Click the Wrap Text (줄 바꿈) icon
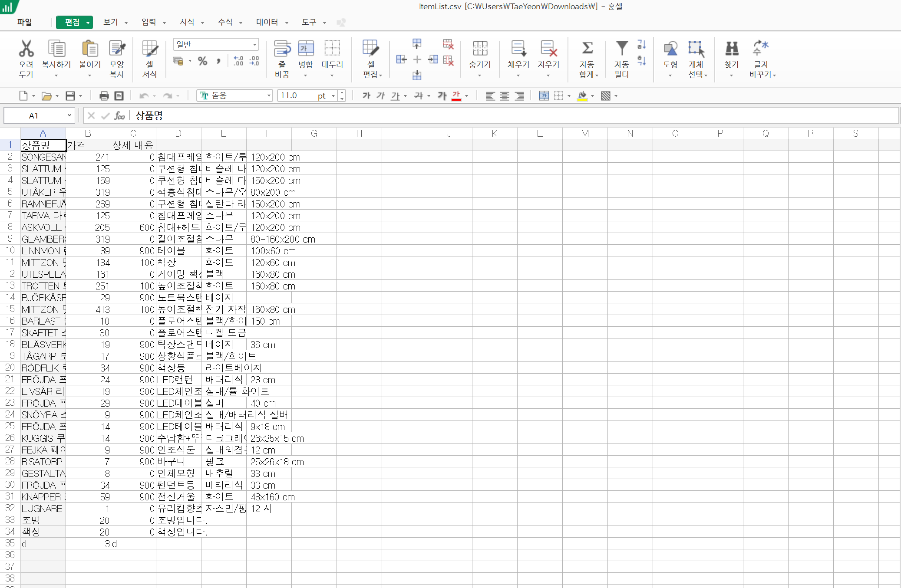The image size is (901, 588). tap(282, 49)
